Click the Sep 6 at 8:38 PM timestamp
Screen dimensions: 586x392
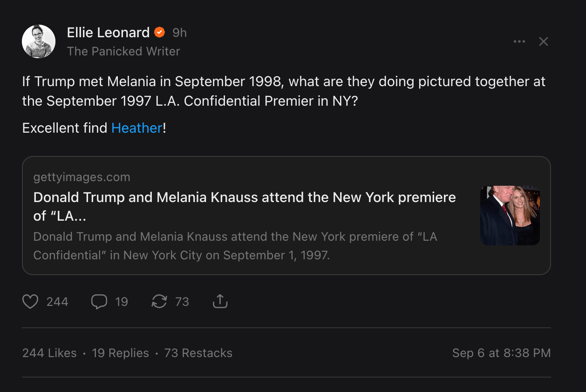501,353
